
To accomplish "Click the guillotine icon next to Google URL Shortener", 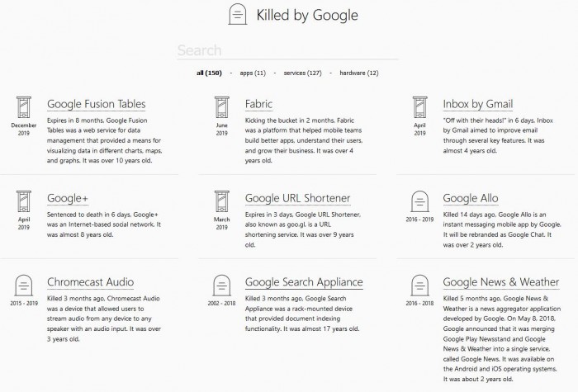I will tap(221, 202).
